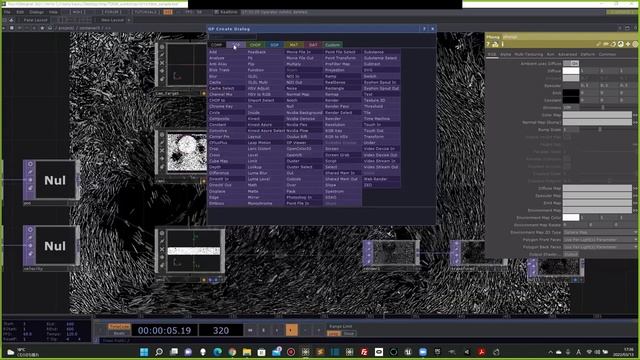
Task: Click the Diffuse Map input field
Action: tap(597, 188)
